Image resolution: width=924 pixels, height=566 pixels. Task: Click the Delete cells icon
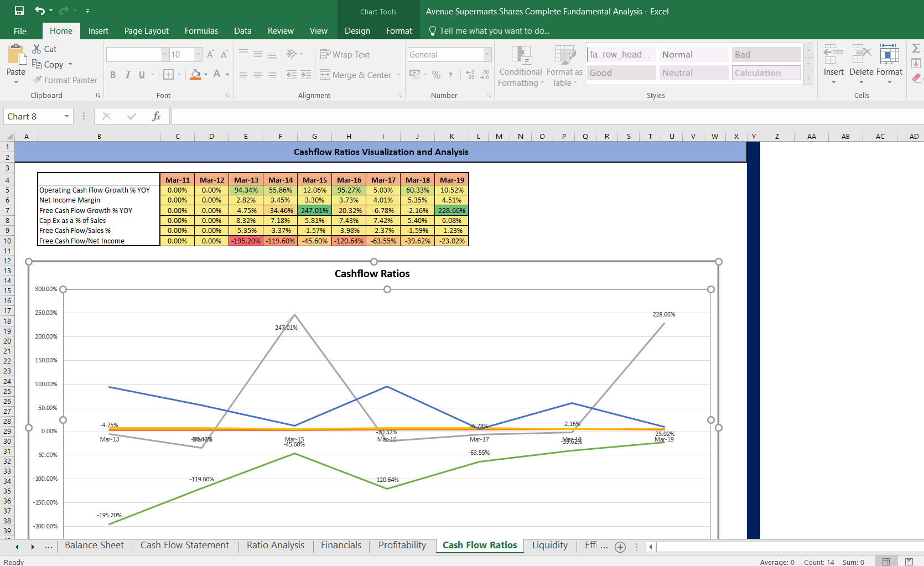point(861,54)
